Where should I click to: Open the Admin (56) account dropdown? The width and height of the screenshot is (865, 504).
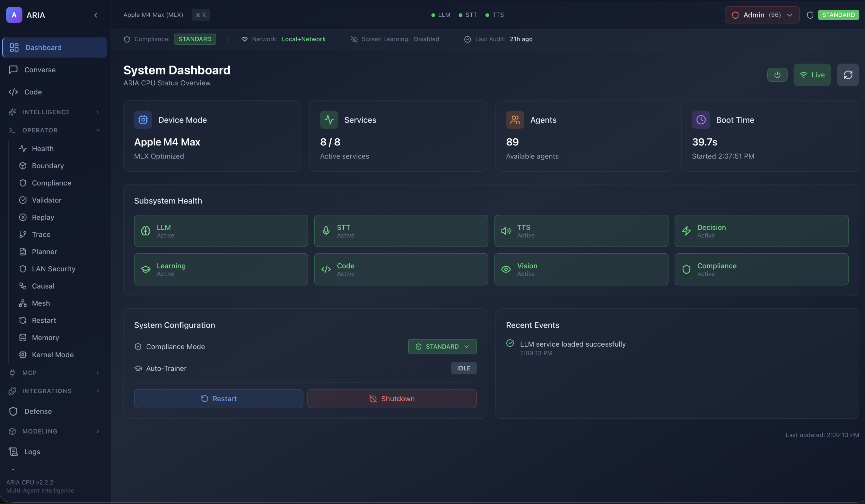[762, 15]
